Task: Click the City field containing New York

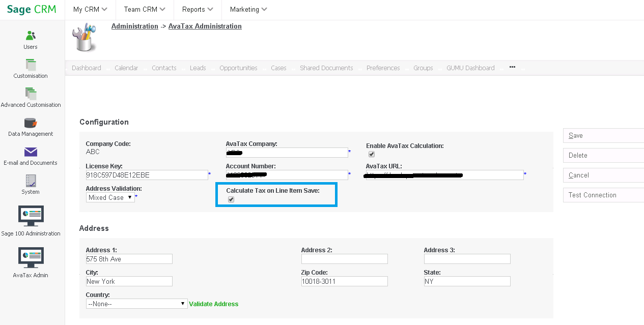Action: coord(129,281)
